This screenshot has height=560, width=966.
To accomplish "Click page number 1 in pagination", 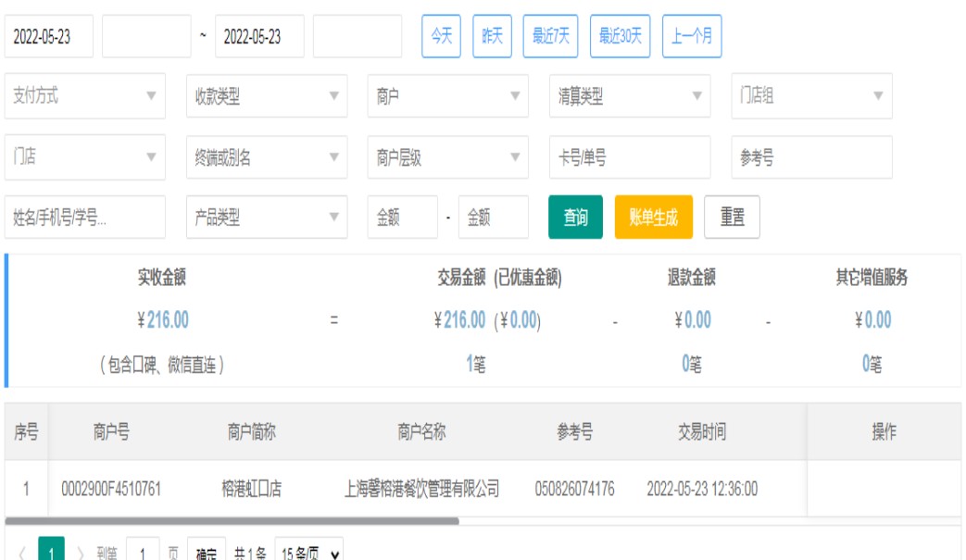I will click(51, 552).
